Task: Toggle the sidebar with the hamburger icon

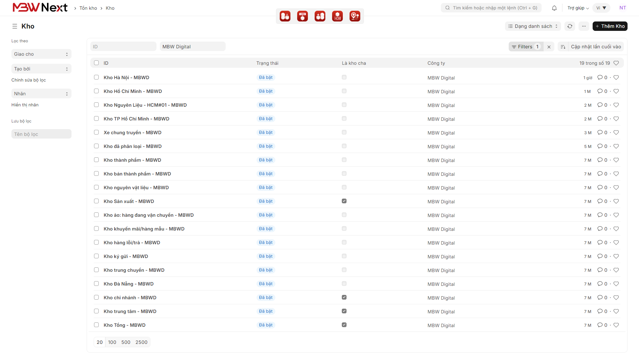Action: (15, 26)
